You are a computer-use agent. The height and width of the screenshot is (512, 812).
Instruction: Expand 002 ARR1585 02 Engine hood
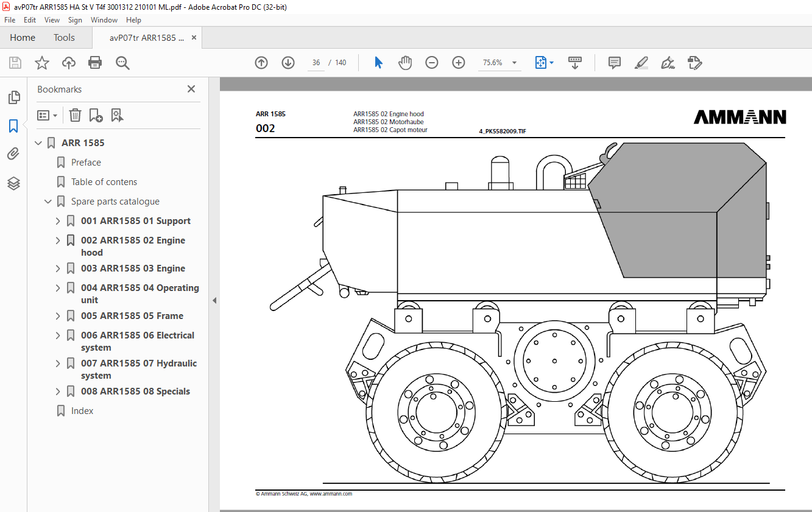tap(58, 240)
